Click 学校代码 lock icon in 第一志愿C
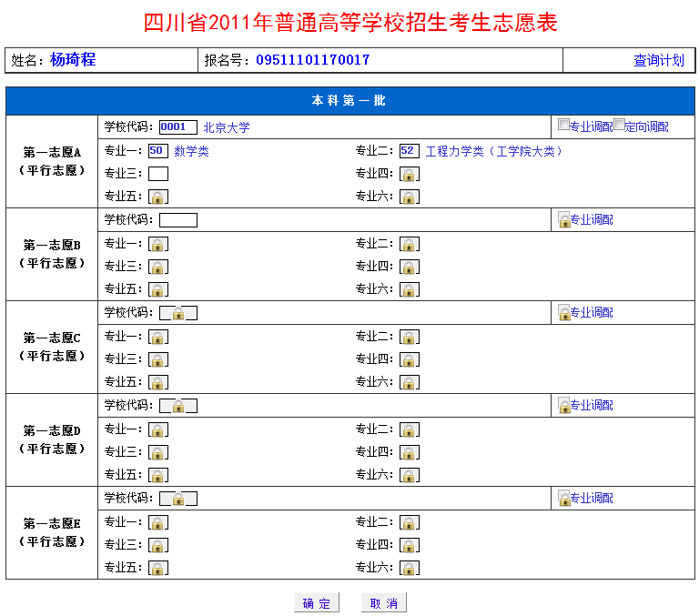This screenshot has height=616, width=699. click(178, 313)
